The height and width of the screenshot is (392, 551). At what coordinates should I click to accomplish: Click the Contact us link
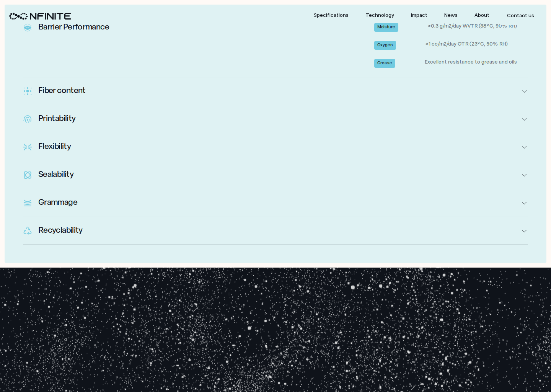520,16
